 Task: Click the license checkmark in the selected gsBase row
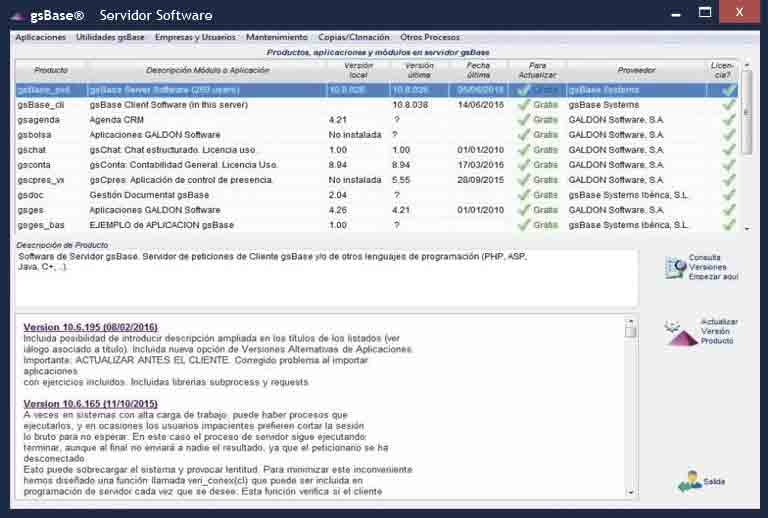[x=728, y=90]
